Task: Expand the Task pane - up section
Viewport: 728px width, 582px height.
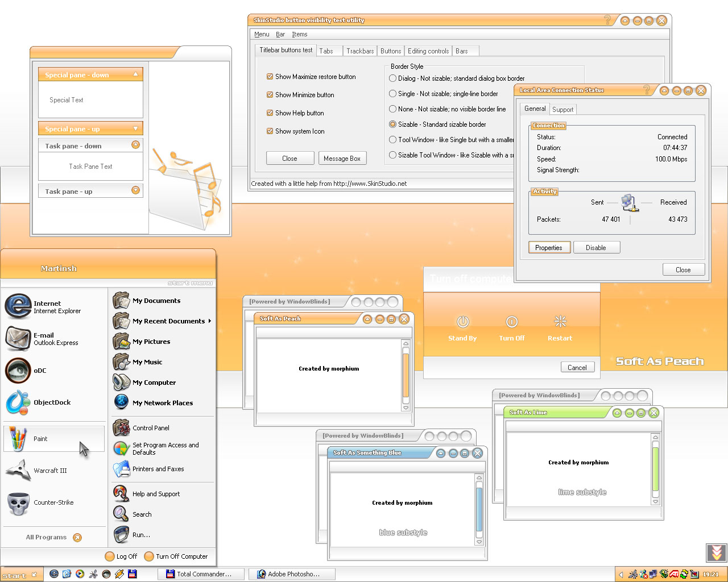Action: point(90,191)
